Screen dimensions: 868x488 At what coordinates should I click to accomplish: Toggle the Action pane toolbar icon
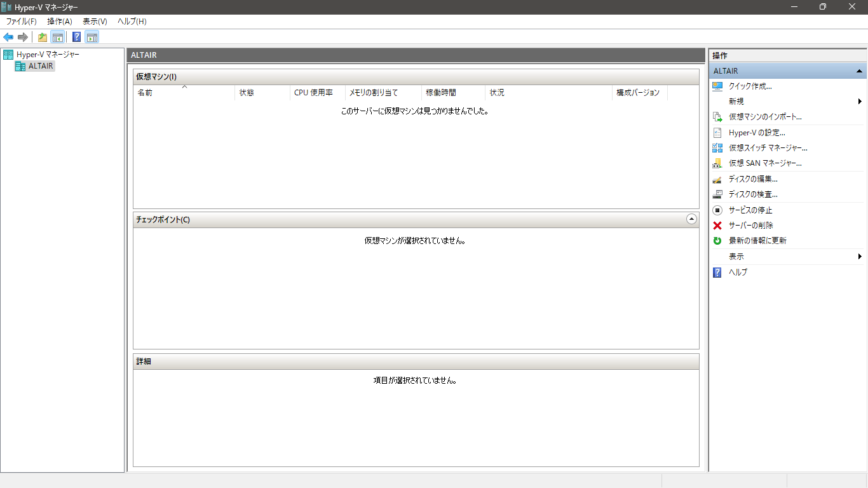(92, 37)
